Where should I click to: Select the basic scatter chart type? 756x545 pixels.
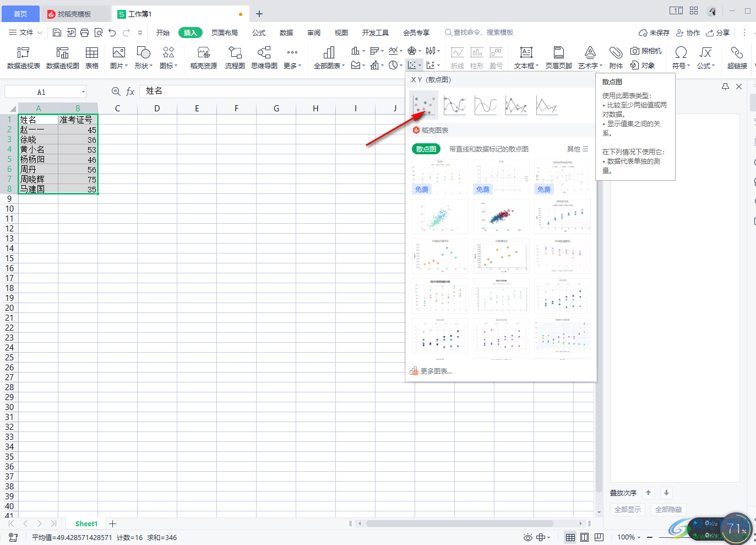click(424, 105)
